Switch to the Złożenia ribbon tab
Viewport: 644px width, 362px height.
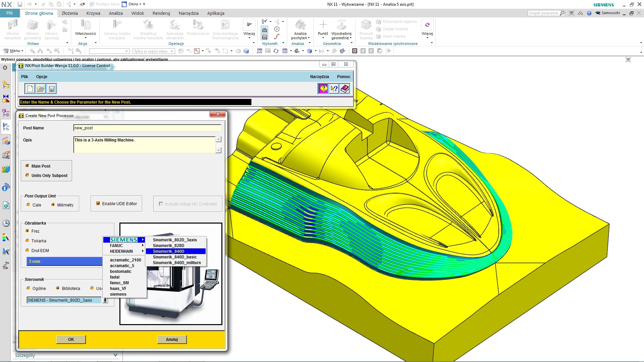[x=69, y=13]
